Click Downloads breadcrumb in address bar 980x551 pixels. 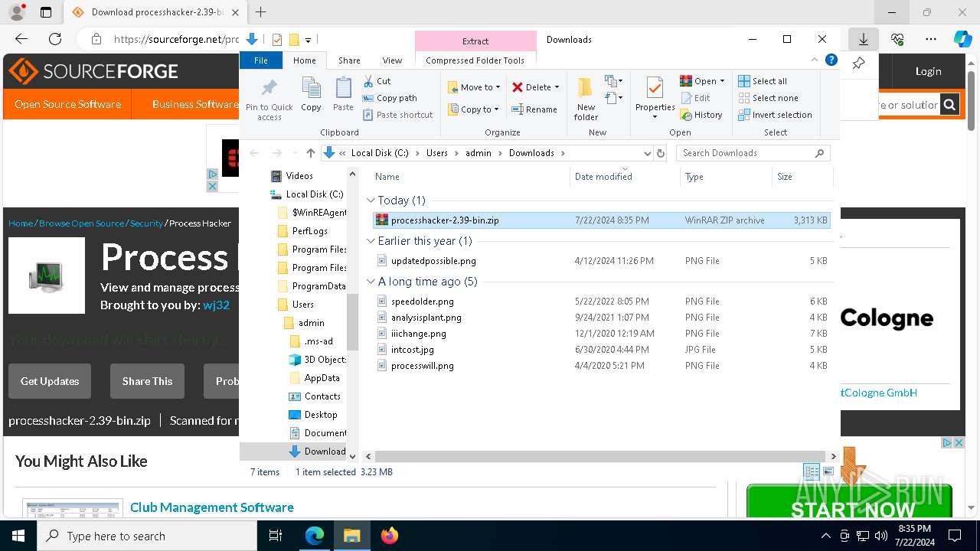tap(531, 153)
